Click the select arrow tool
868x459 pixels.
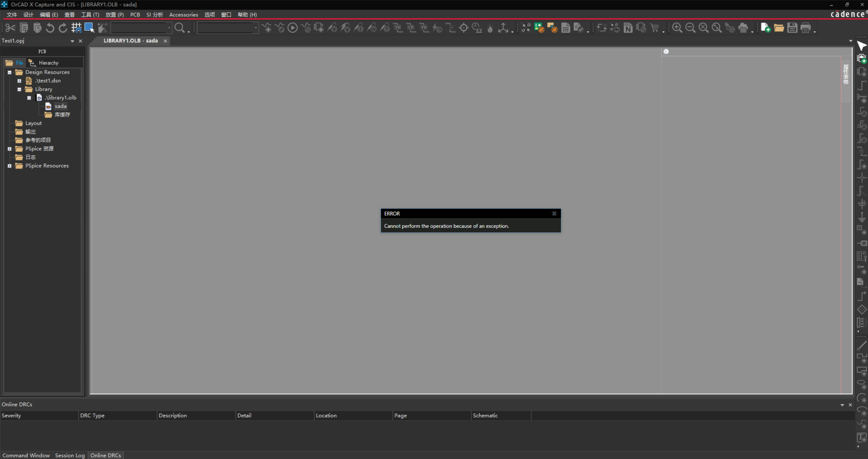point(862,46)
